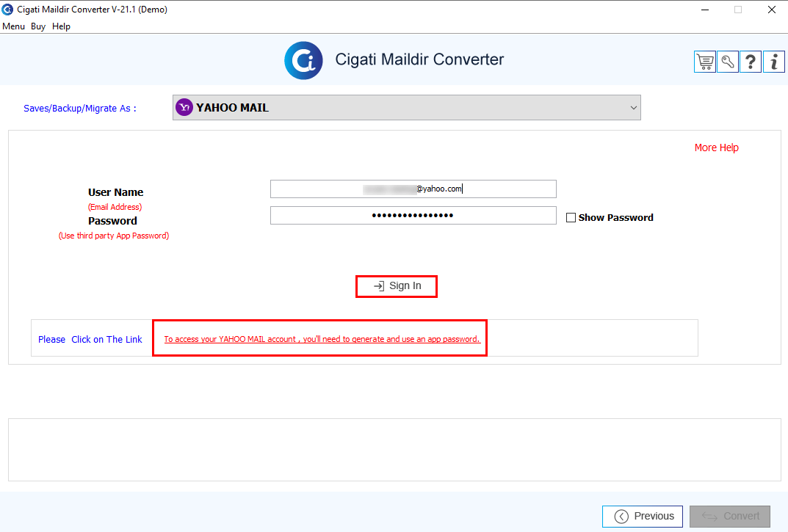Open the Buy menu
The width and height of the screenshot is (788, 532).
click(x=38, y=26)
